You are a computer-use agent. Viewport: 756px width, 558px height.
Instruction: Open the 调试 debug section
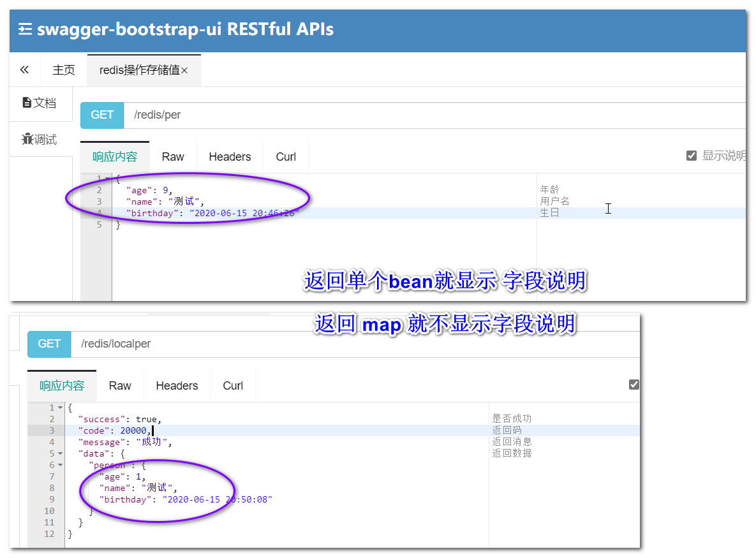click(x=40, y=139)
